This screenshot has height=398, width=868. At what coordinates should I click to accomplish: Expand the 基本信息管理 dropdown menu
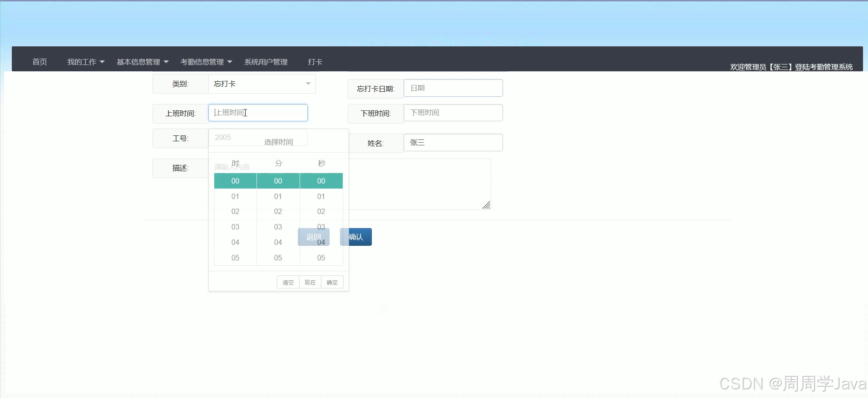(143, 62)
